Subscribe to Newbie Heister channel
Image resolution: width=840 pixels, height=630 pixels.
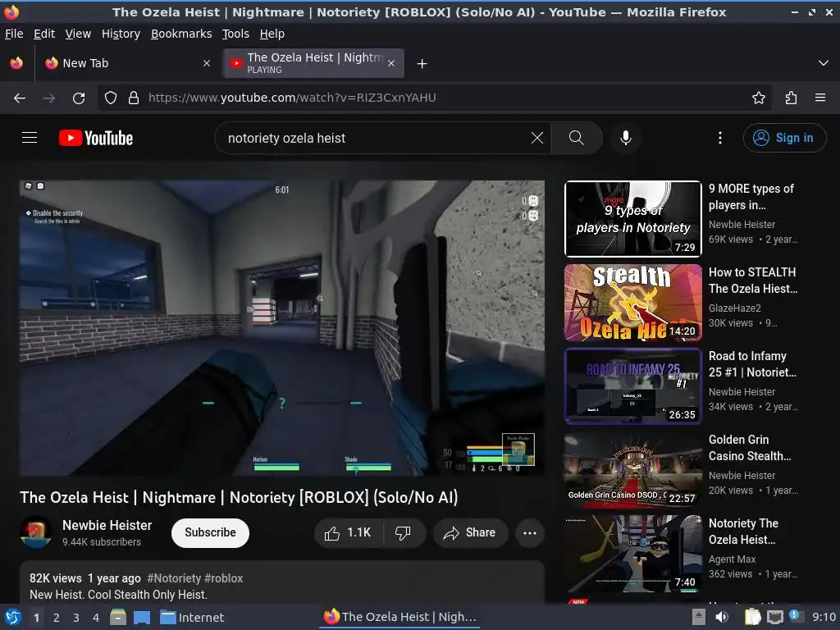coord(211,532)
